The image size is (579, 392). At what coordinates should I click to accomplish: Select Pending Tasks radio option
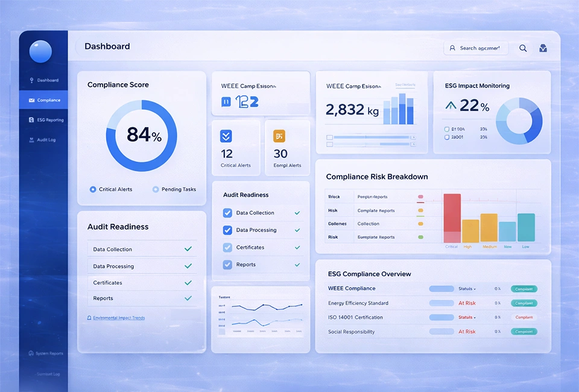click(156, 189)
